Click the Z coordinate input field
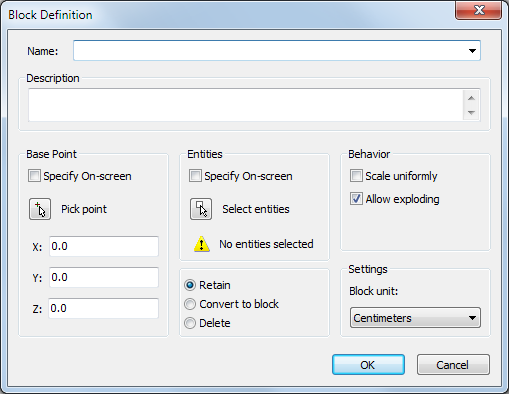Screen dimensions: 509x394 point(103,308)
